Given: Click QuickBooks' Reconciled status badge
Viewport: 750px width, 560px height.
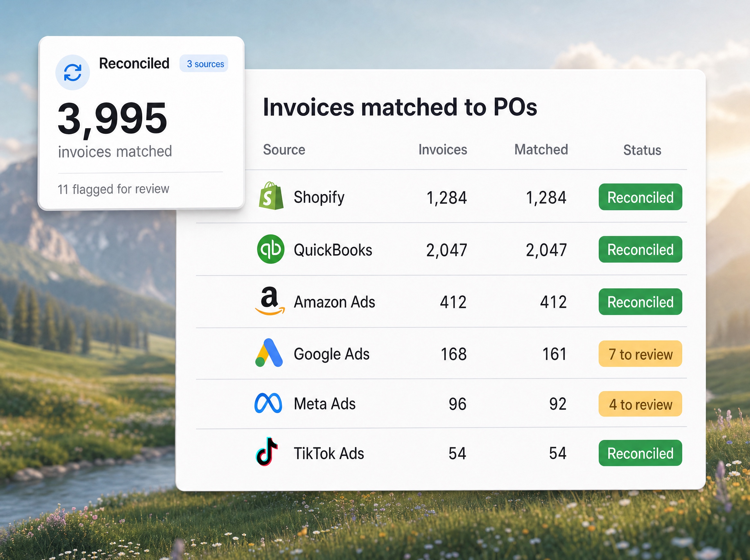Looking at the screenshot, I should click(x=640, y=249).
